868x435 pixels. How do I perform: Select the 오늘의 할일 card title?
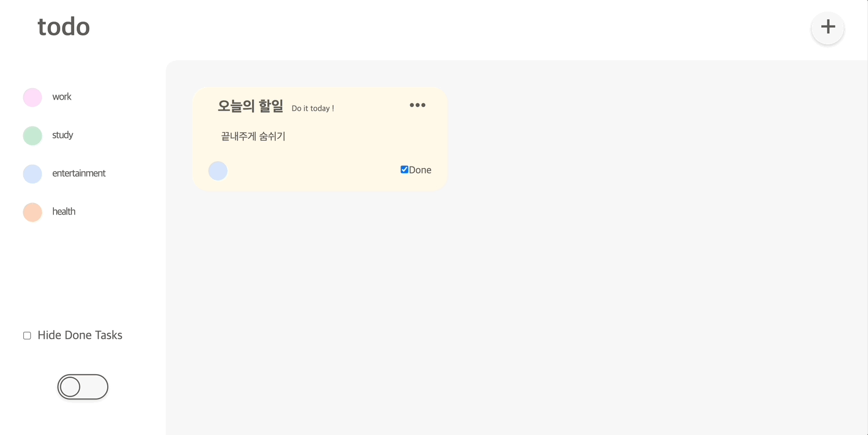tap(250, 106)
